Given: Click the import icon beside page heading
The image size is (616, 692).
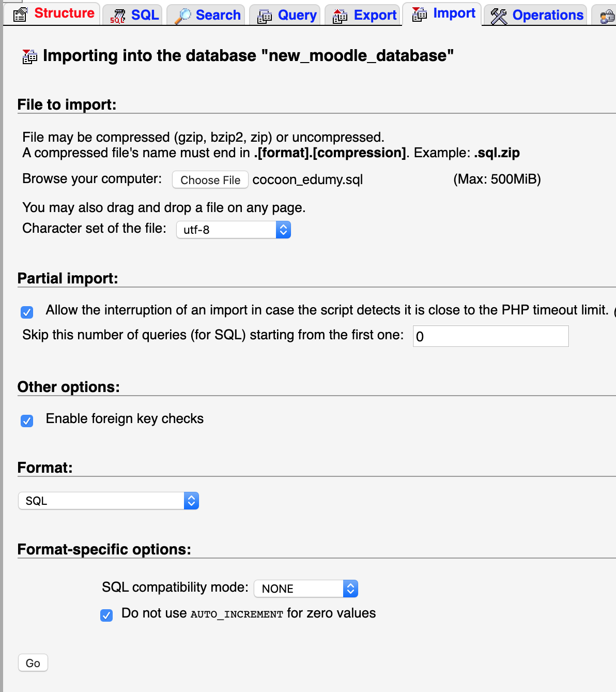Looking at the screenshot, I should (30, 56).
